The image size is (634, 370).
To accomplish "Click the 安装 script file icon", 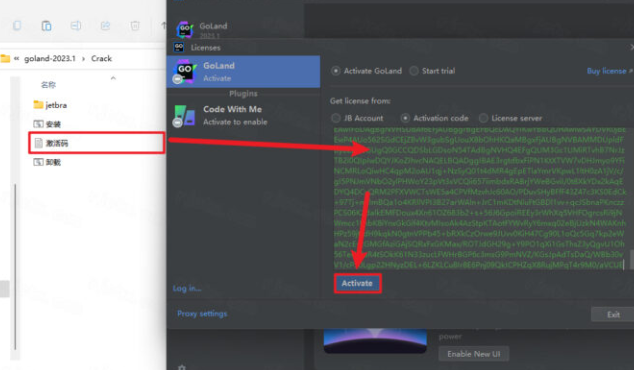I will [38, 124].
